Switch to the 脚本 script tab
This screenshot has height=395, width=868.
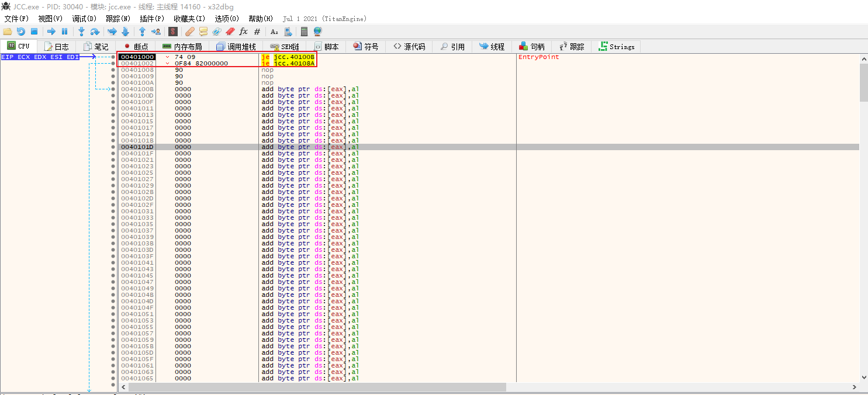tap(326, 47)
